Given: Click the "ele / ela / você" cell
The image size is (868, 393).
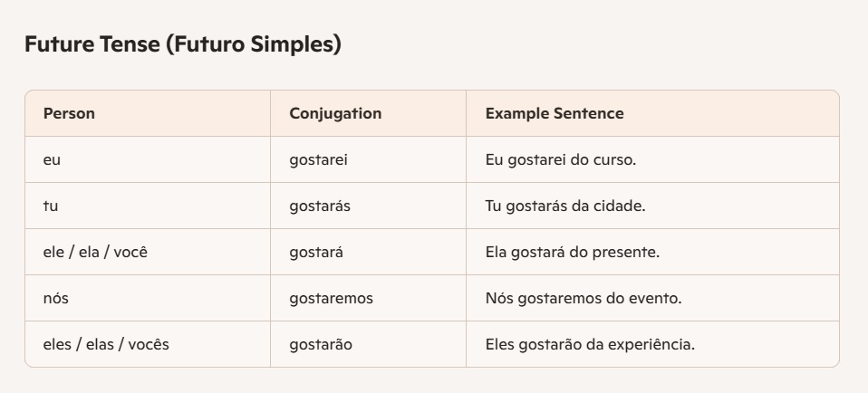Looking at the screenshot, I should point(95,252).
